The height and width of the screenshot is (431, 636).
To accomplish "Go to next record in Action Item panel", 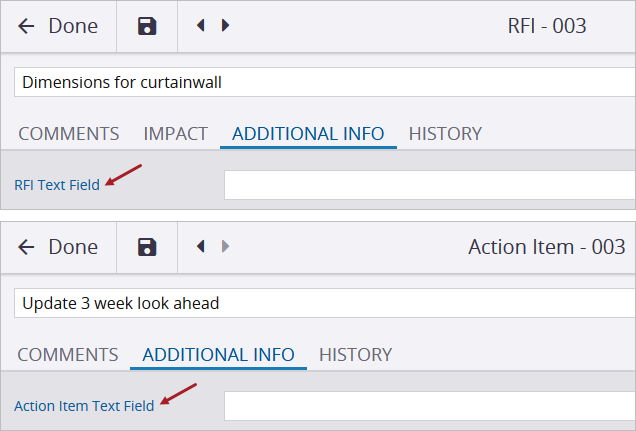I will pos(225,247).
